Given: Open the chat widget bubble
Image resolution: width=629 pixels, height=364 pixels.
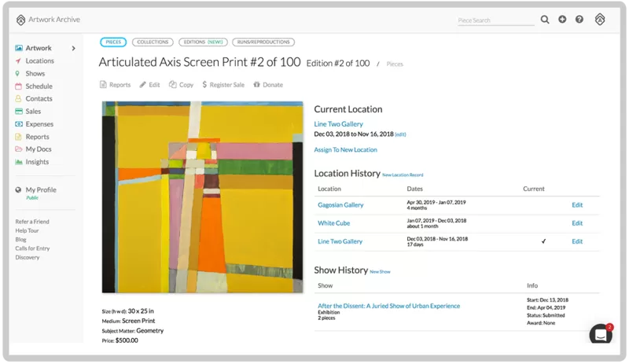Looking at the screenshot, I should pos(601,334).
